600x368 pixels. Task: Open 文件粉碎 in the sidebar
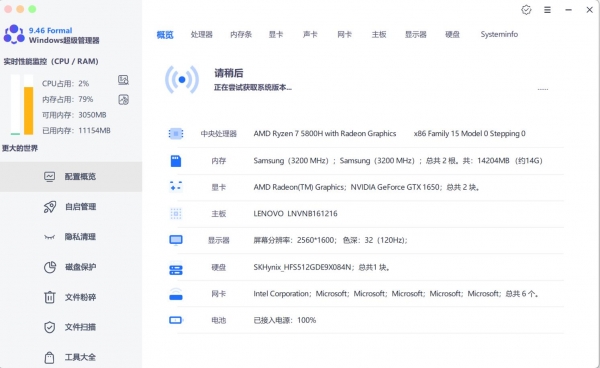71,297
